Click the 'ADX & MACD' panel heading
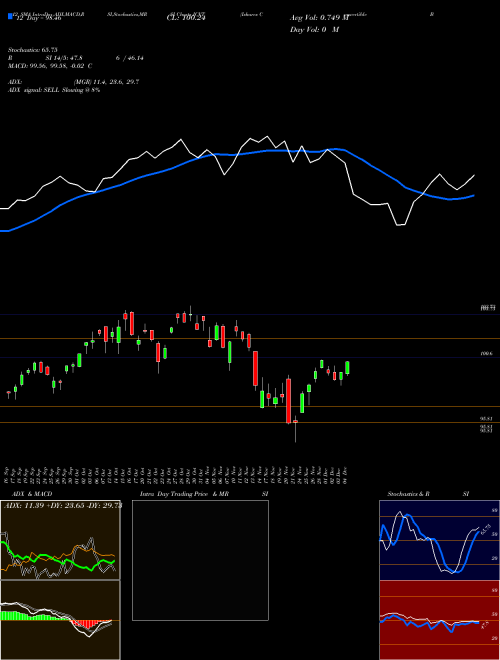The width and height of the screenshot is (500, 660). pos(32,494)
